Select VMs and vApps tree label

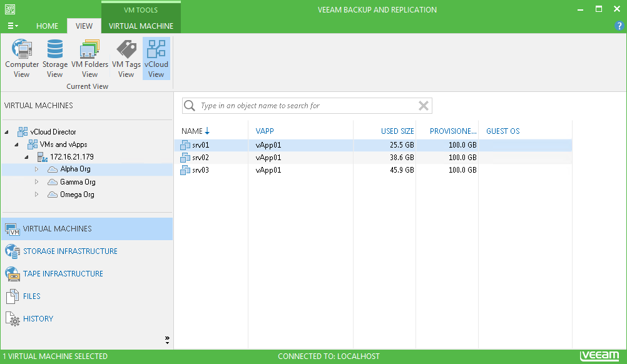pyautogui.click(x=64, y=144)
